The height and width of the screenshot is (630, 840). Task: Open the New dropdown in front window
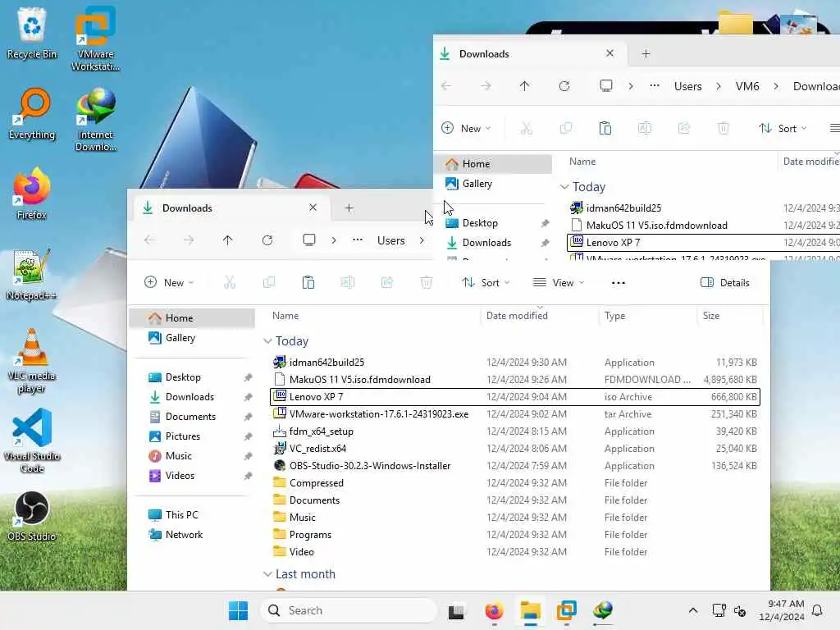pos(169,282)
